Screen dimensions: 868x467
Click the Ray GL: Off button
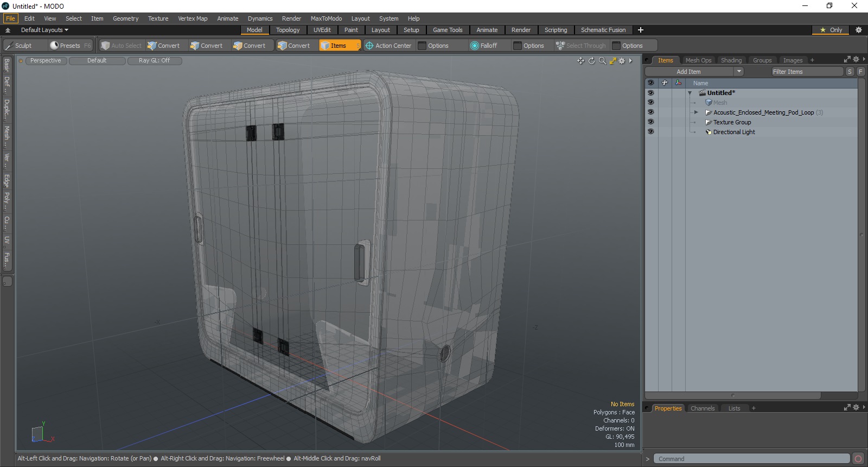[154, 61]
